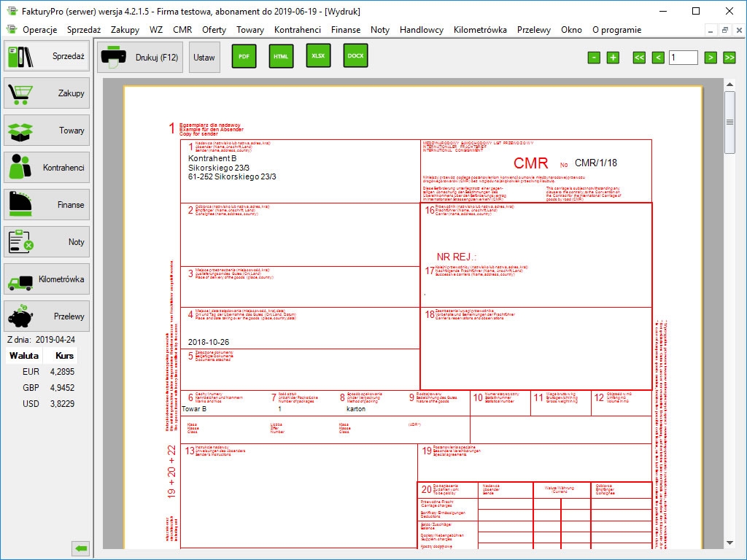Open the Sprzedaż sidebar module
747x560 pixels.
tap(47, 56)
